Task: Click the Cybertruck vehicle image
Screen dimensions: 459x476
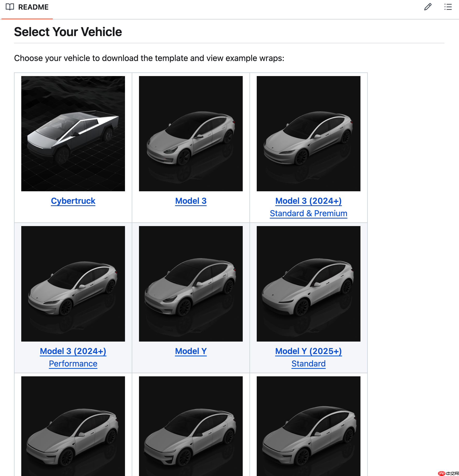Action: click(73, 134)
